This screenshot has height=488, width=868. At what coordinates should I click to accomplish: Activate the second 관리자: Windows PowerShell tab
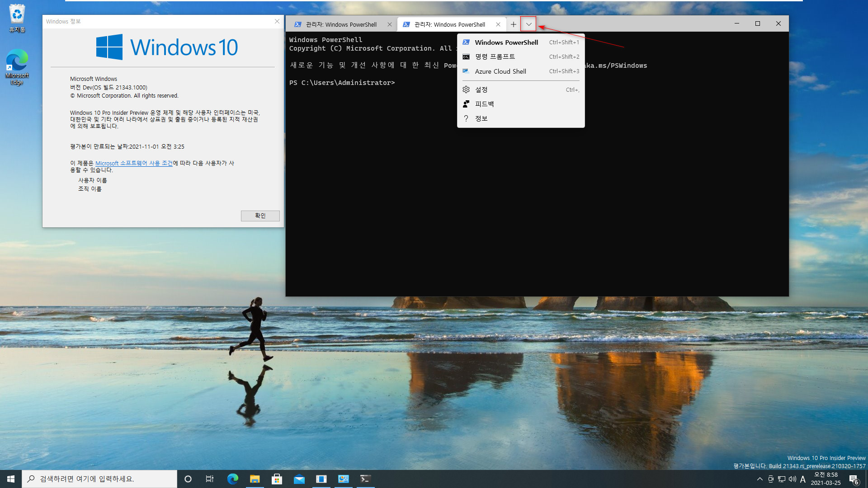tap(450, 25)
